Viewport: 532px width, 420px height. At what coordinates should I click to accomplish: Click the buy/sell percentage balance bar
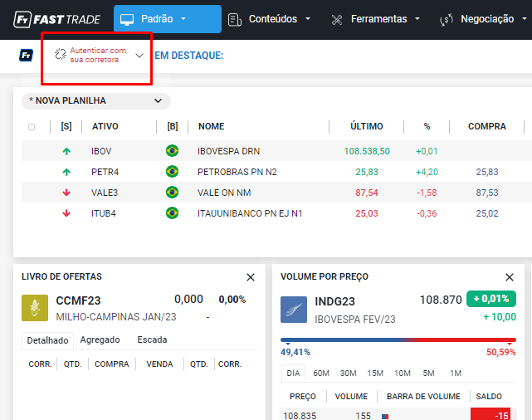[398, 340]
